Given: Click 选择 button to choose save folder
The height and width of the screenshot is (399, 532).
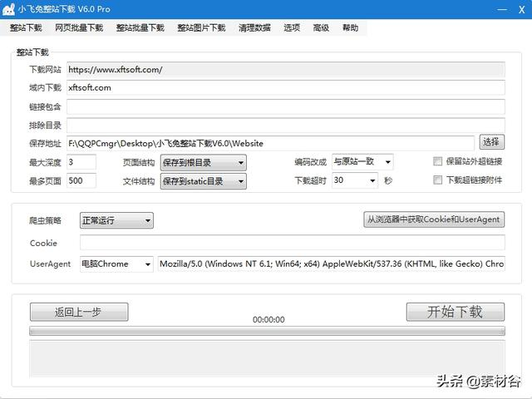Looking at the screenshot, I should pyautogui.click(x=491, y=142).
